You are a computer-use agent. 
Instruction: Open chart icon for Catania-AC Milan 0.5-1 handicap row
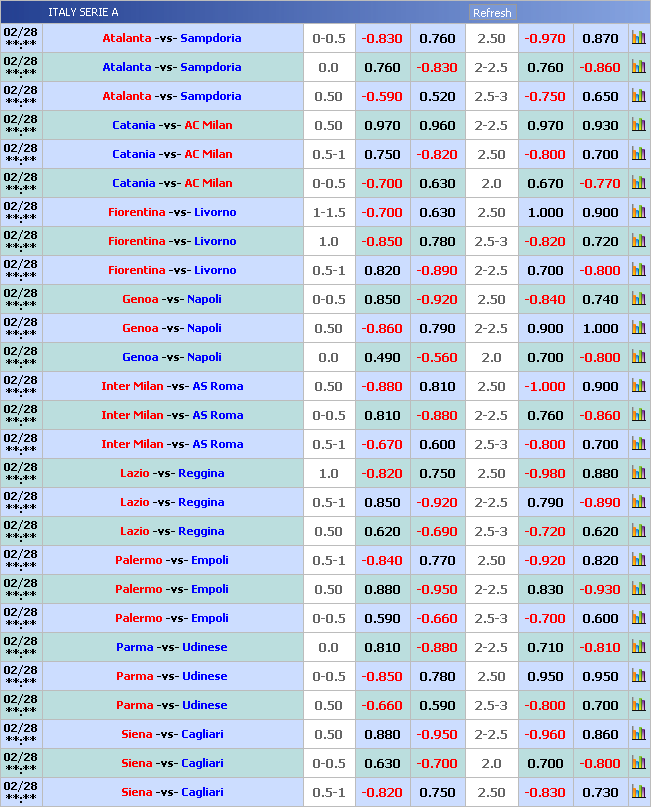639,154
